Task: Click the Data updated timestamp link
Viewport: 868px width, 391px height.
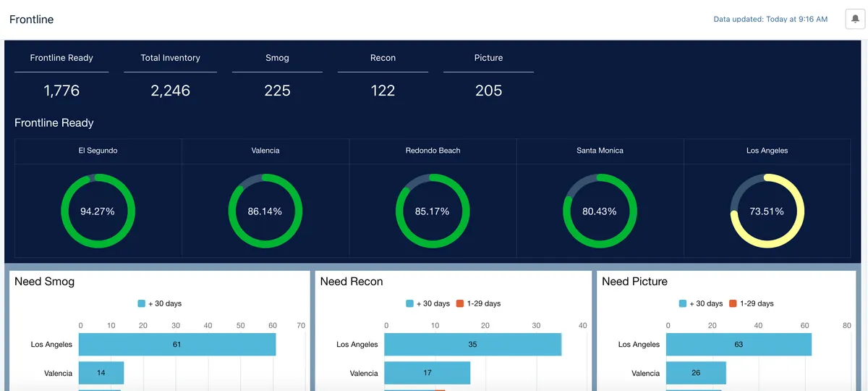Action: 770,20
